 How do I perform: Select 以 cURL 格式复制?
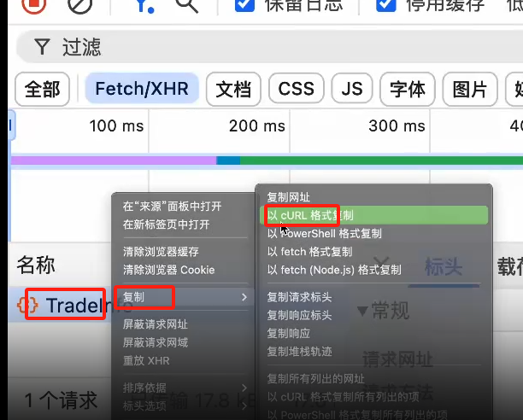373,215
